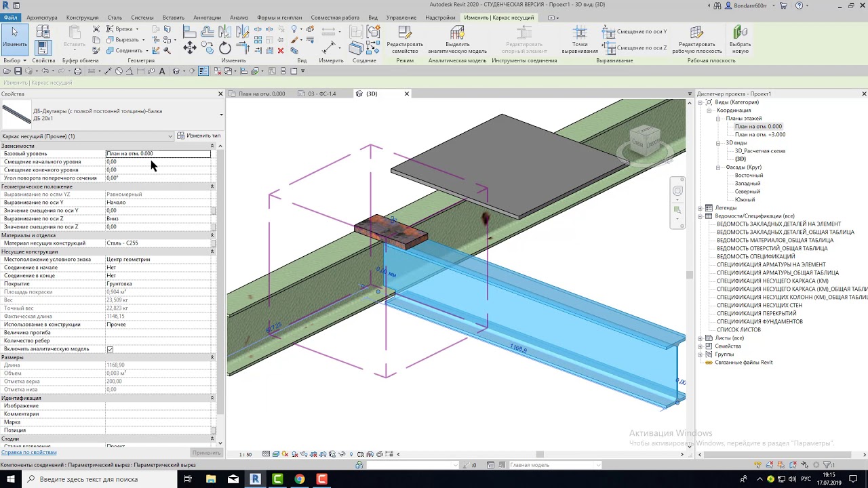Viewport: 868px width, 488px height.
Task: Click Выделить аналитическую модель icon
Action: pos(457,40)
